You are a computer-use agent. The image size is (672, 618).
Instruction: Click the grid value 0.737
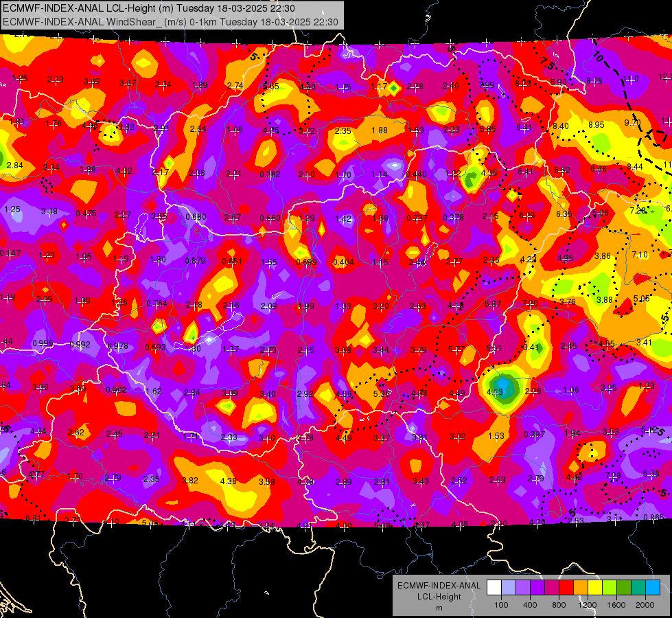click(x=417, y=218)
